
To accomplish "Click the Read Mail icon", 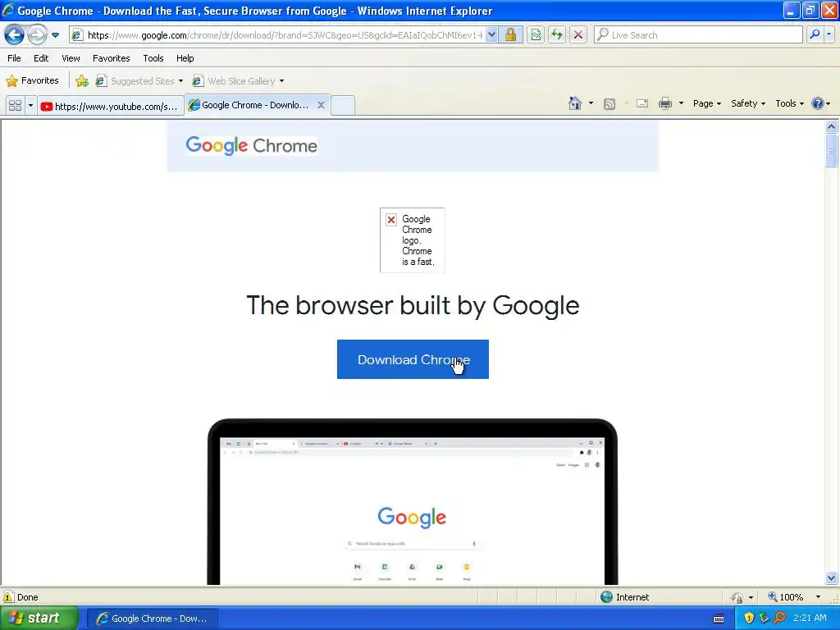I will tap(642, 103).
